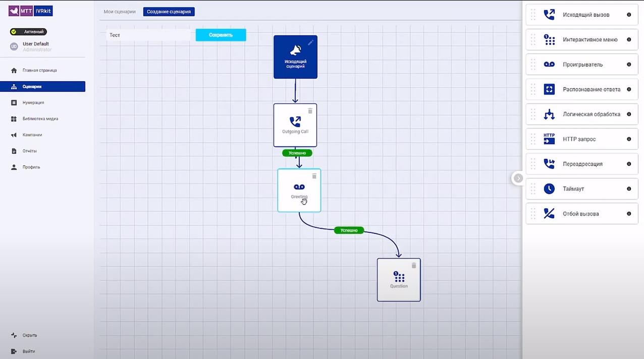Click info dot next to Проигрыватель
644x359 pixels.
click(x=629, y=65)
